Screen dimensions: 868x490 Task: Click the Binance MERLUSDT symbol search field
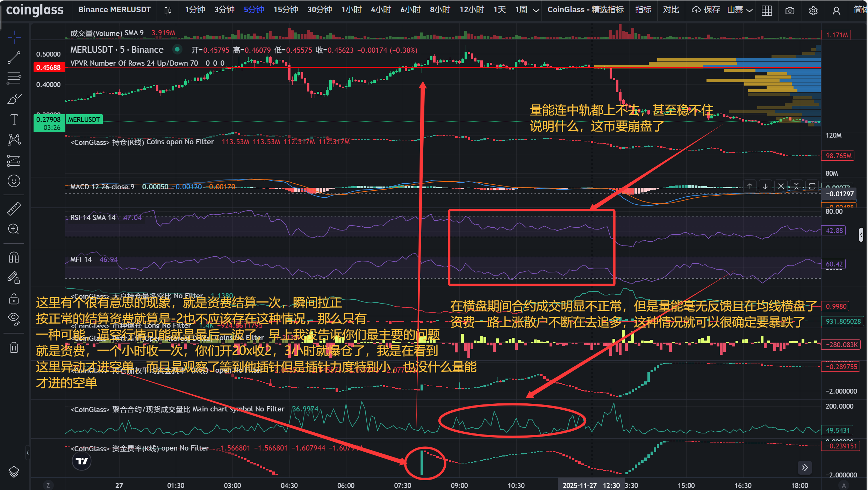(x=114, y=10)
